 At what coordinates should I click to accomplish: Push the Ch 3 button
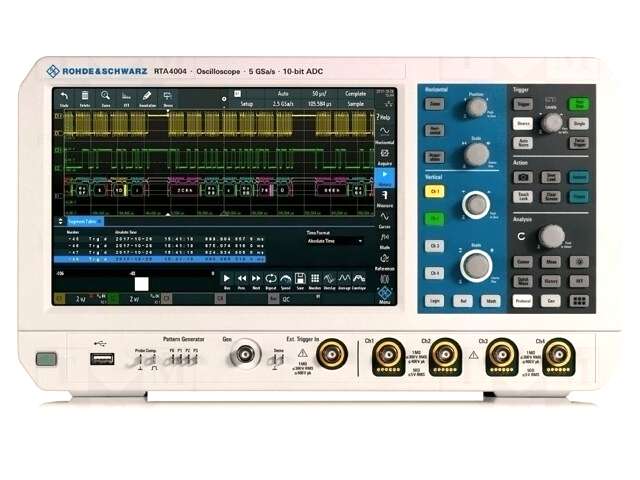435,246
